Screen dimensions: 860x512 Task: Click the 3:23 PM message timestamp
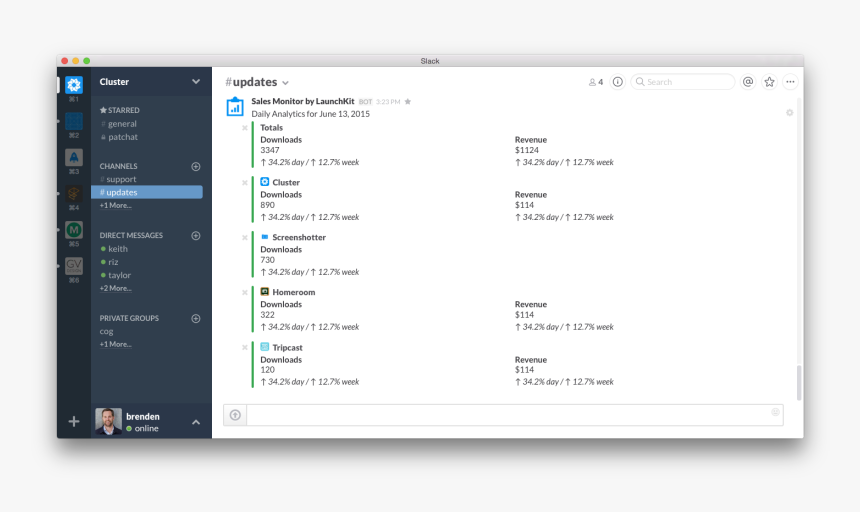pyautogui.click(x=388, y=102)
